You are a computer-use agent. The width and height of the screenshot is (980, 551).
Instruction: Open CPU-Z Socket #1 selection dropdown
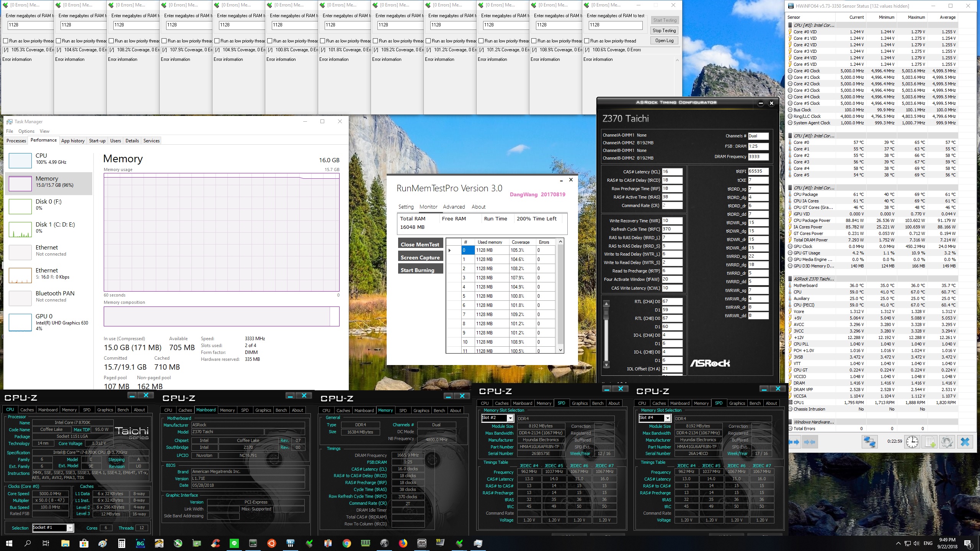[x=70, y=528]
